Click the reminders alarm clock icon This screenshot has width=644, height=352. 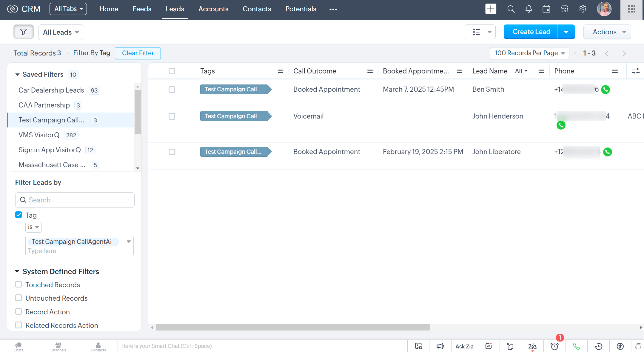coord(554,346)
